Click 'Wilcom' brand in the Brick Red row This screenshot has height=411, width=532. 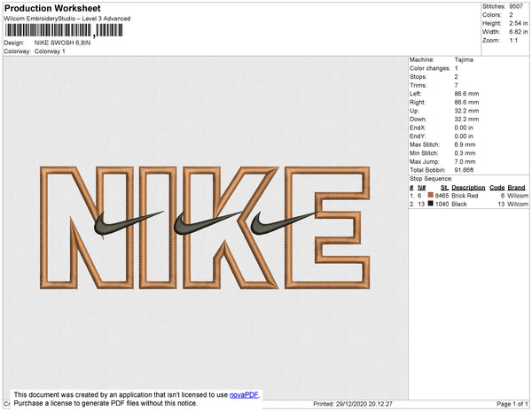(x=518, y=196)
